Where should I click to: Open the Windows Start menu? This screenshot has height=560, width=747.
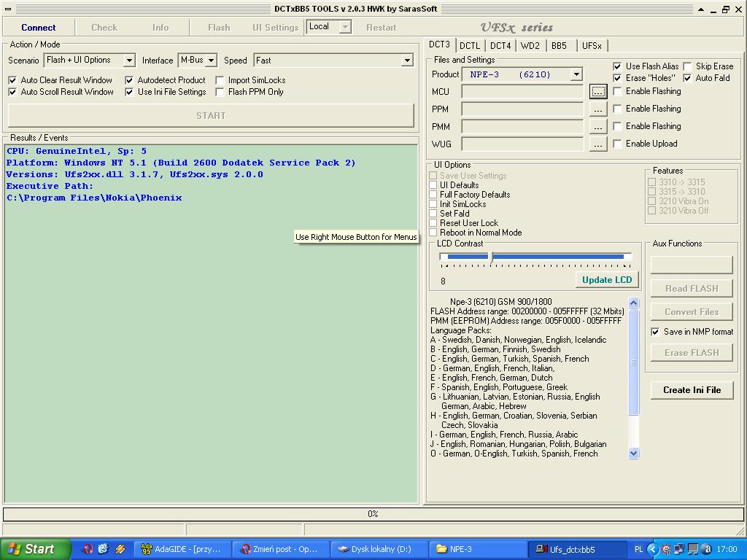click(35, 549)
